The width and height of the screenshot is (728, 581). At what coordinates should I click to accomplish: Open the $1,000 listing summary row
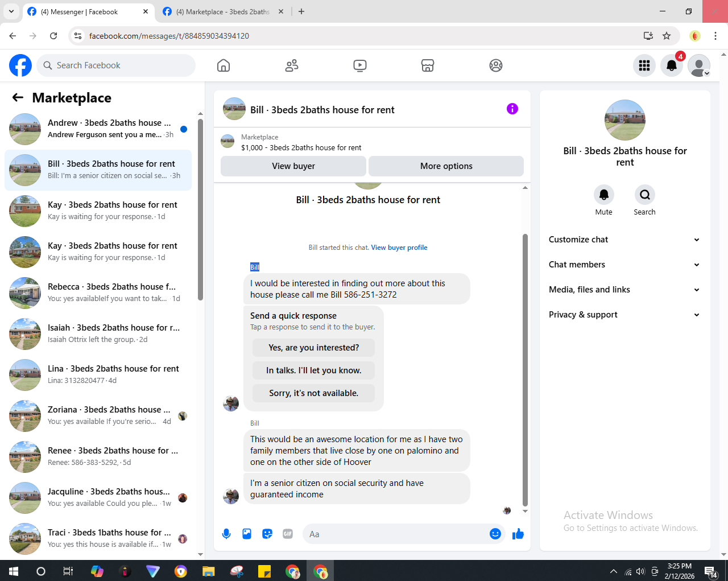[x=372, y=142]
